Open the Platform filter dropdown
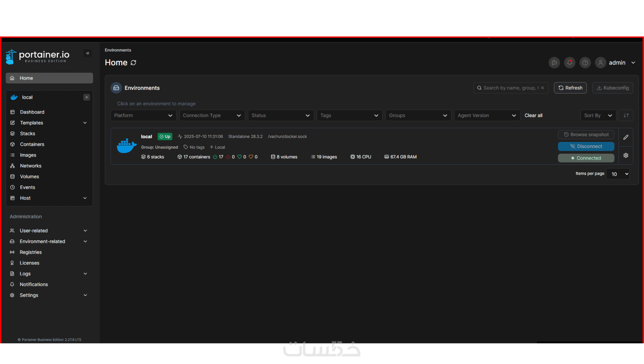 pyautogui.click(x=143, y=115)
